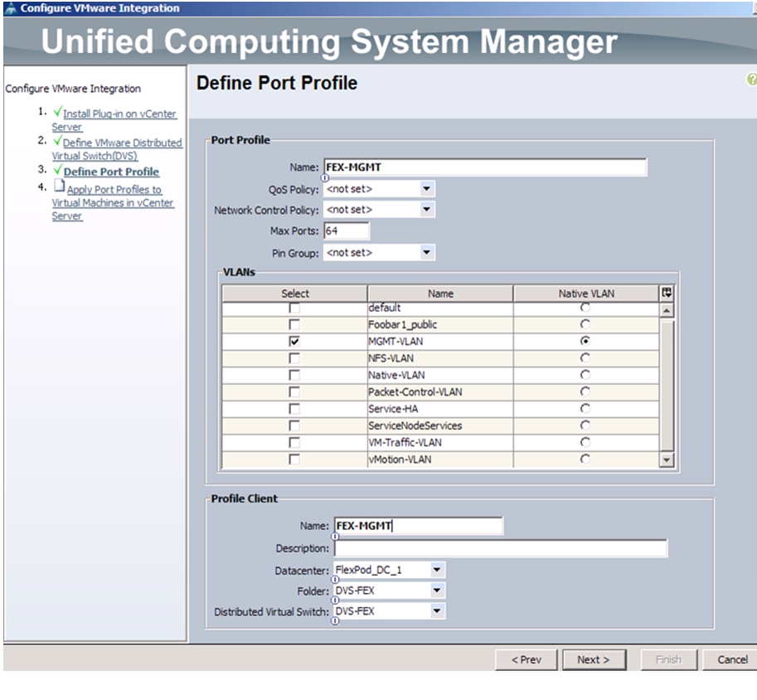Enable the NFS-VLAN checkbox
This screenshot has height=700, width=757.
pyautogui.click(x=294, y=358)
